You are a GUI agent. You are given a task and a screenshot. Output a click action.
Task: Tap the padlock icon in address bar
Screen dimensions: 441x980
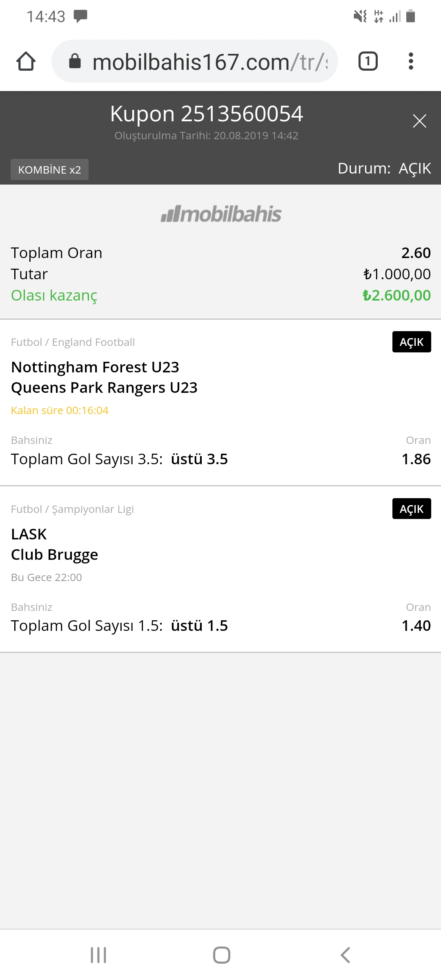coord(75,61)
